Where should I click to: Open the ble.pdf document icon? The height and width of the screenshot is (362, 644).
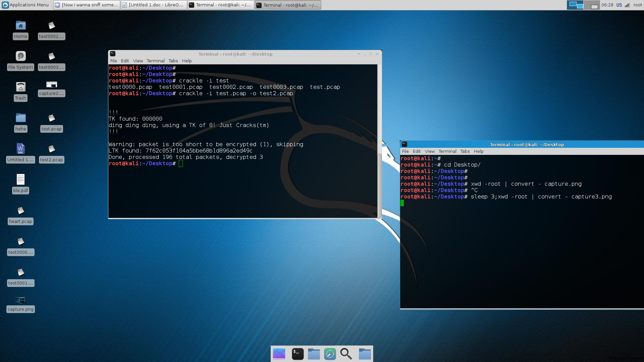click(20, 180)
